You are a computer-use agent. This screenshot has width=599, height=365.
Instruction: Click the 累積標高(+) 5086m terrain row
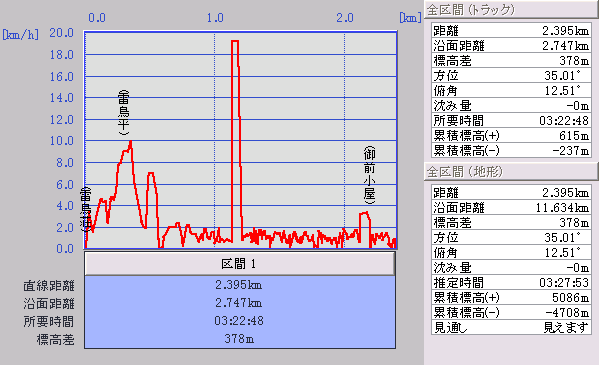[511, 298]
